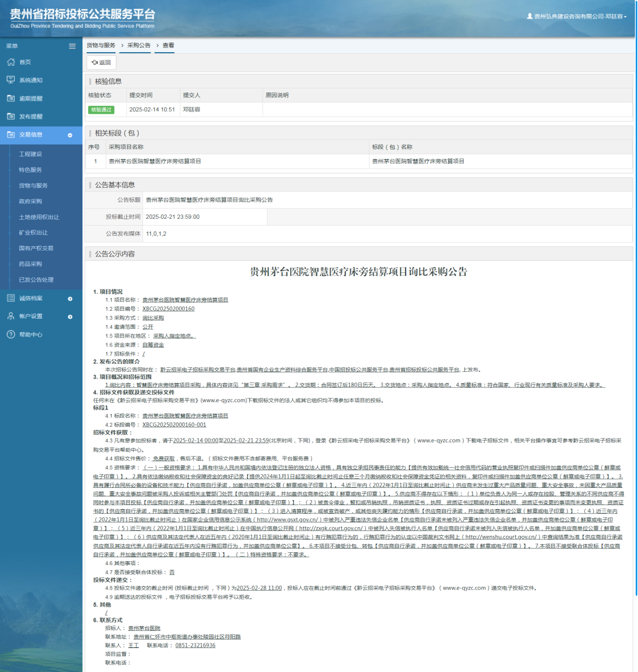Viewport: 638px width, 672px height.
Task: Click the home icon beside 首页
Action: pos(11,62)
